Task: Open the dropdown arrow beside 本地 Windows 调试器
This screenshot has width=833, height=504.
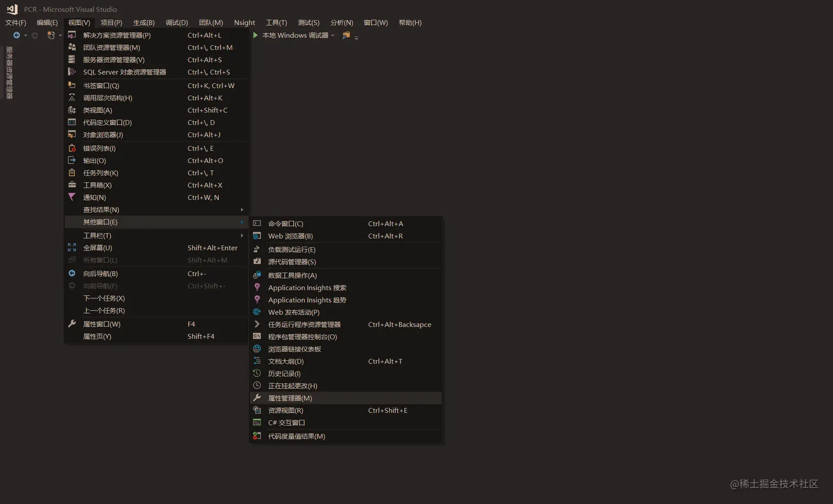Action: tap(333, 36)
